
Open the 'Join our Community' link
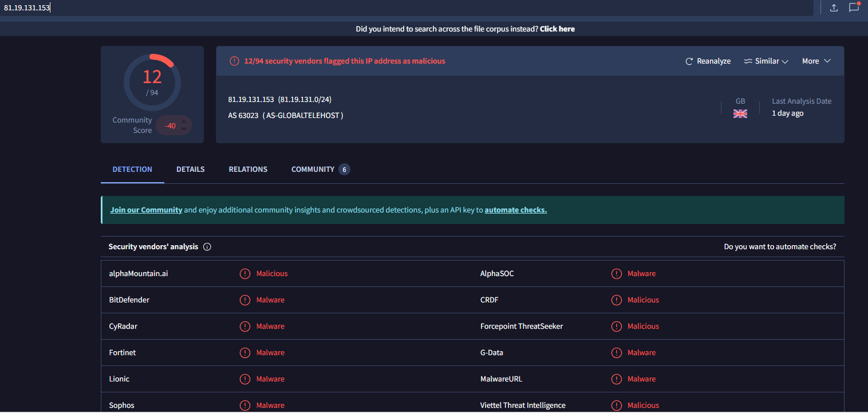point(146,210)
